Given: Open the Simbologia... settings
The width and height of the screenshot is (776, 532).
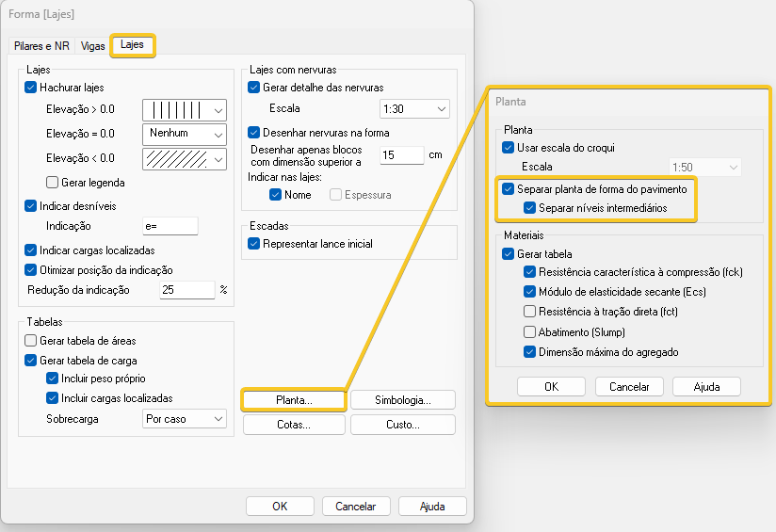Looking at the screenshot, I should 402,400.
